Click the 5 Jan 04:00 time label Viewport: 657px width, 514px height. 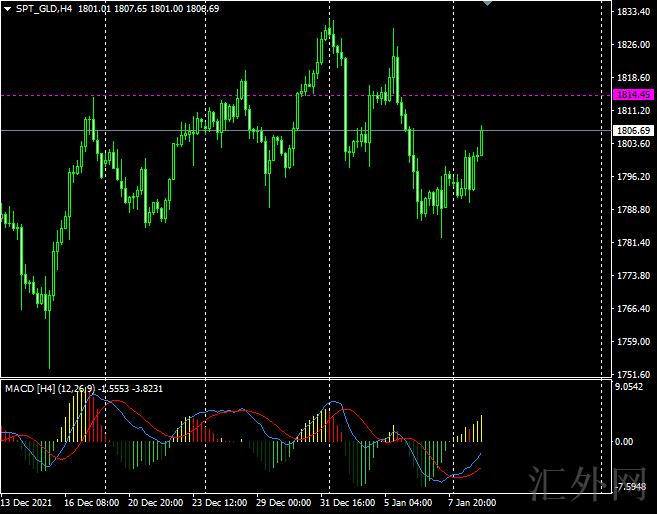[x=410, y=503]
